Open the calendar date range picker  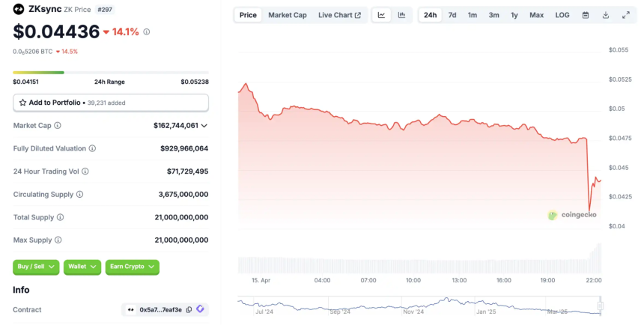point(586,15)
